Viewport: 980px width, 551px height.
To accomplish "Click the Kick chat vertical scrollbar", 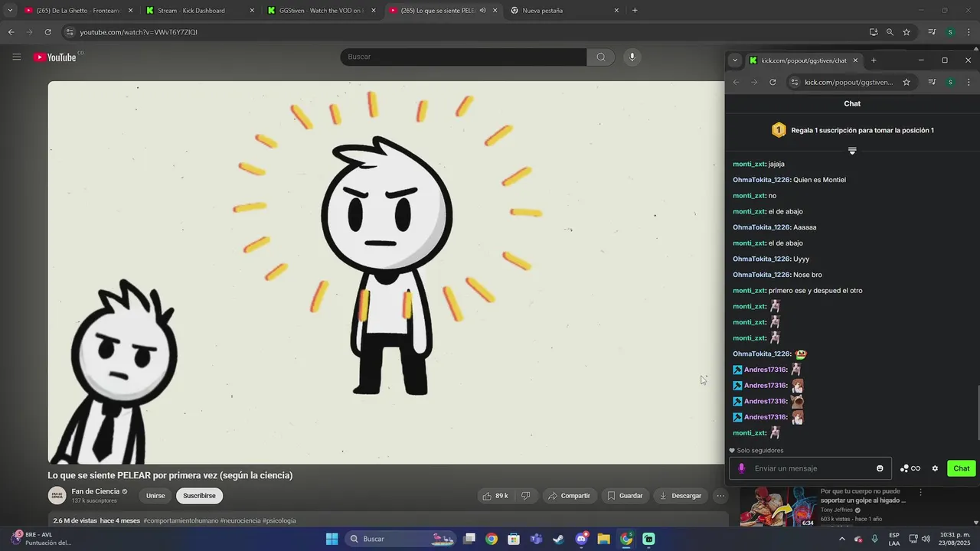I will pyautogui.click(x=977, y=412).
